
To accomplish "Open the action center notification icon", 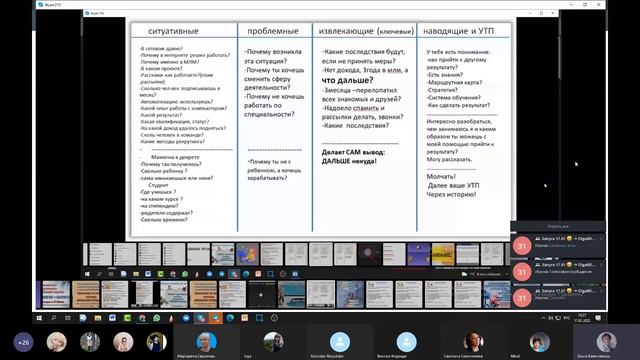I will [598, 318].
